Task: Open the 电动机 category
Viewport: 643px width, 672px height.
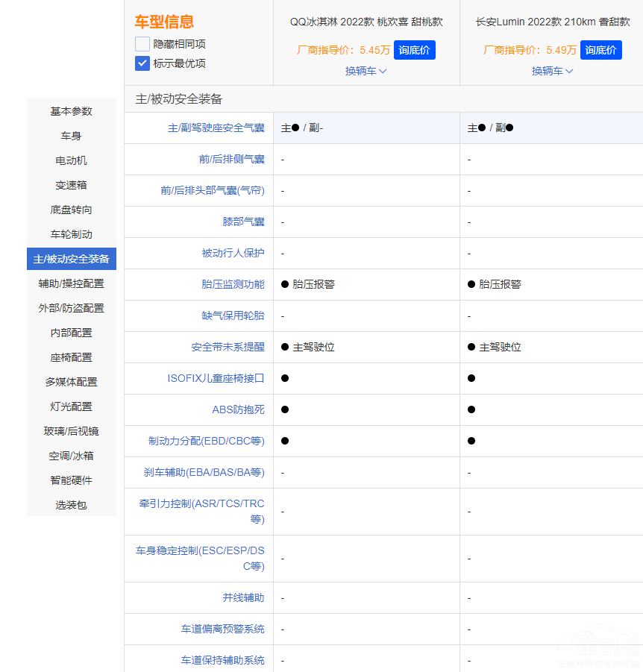Action: (x=71, y=160)
